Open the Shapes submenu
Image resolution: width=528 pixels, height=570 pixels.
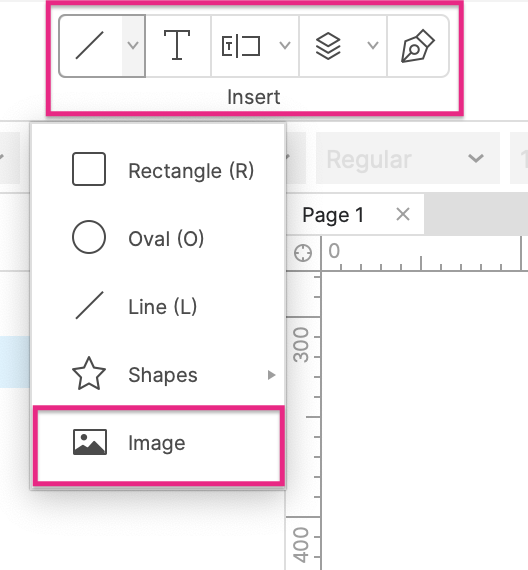pyautogui.click(x=158, y=374)
